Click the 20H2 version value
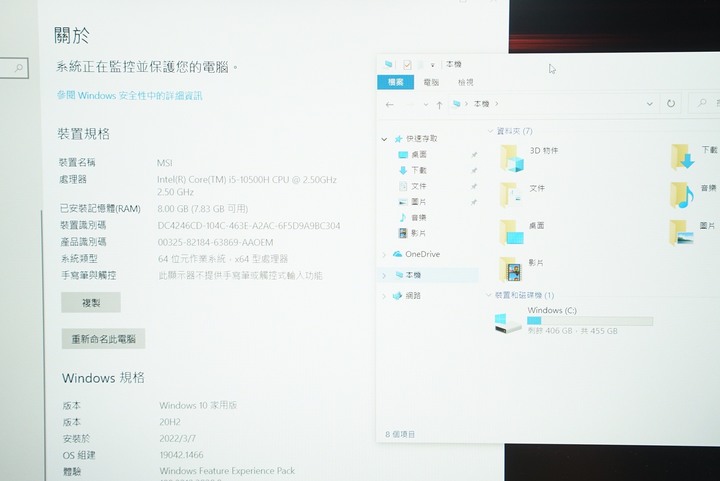Screen dimensions: 720x481 tap(170, 422)
